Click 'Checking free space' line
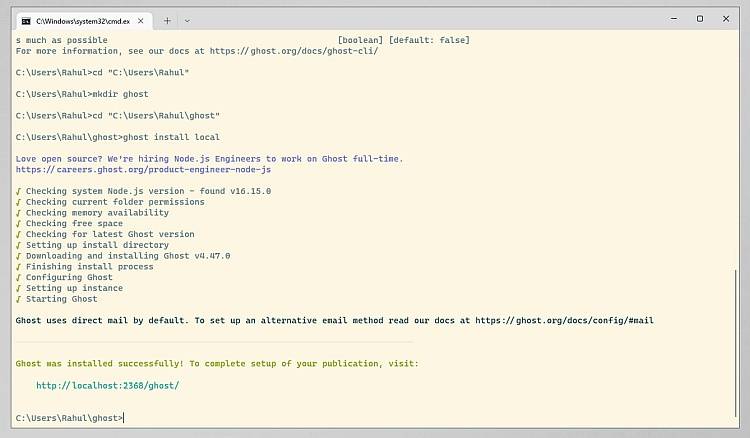 [x=69, y=223]
